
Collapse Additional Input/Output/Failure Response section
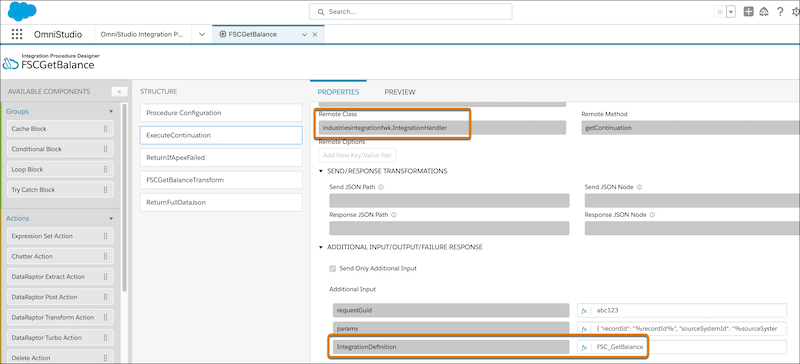pyautogui.click(x=321, y=247)
